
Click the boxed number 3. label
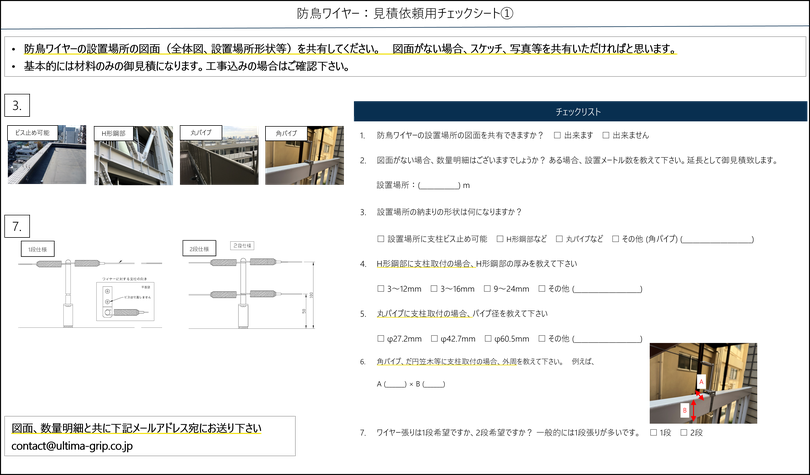coord(17,105)
